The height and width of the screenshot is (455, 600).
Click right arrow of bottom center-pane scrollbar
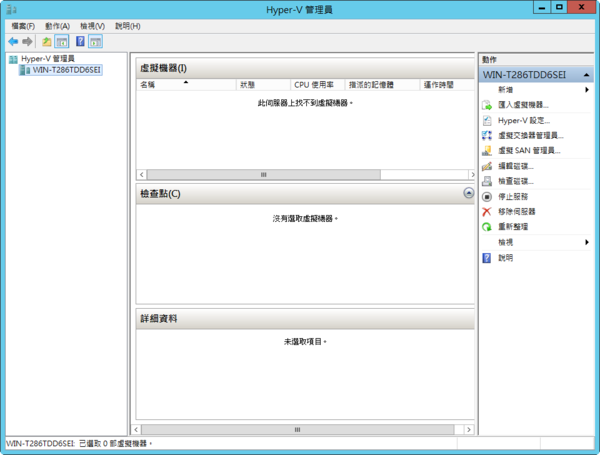pos(469,430)
